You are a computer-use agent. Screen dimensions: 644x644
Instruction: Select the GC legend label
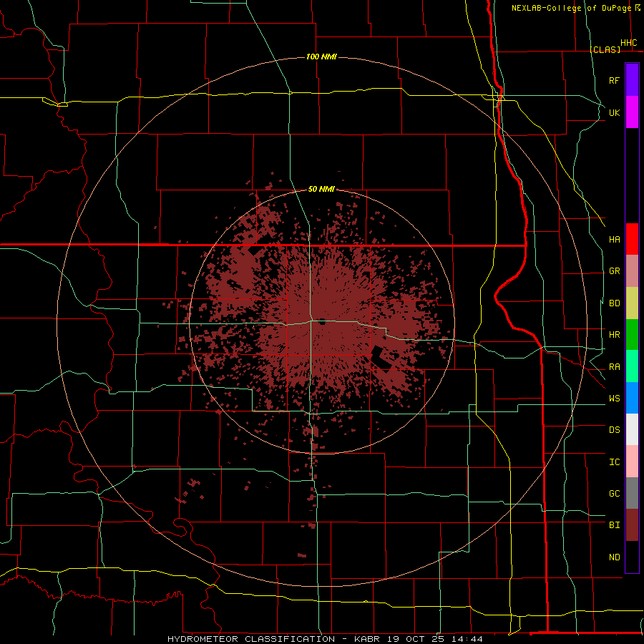click(x=614, y=494)
